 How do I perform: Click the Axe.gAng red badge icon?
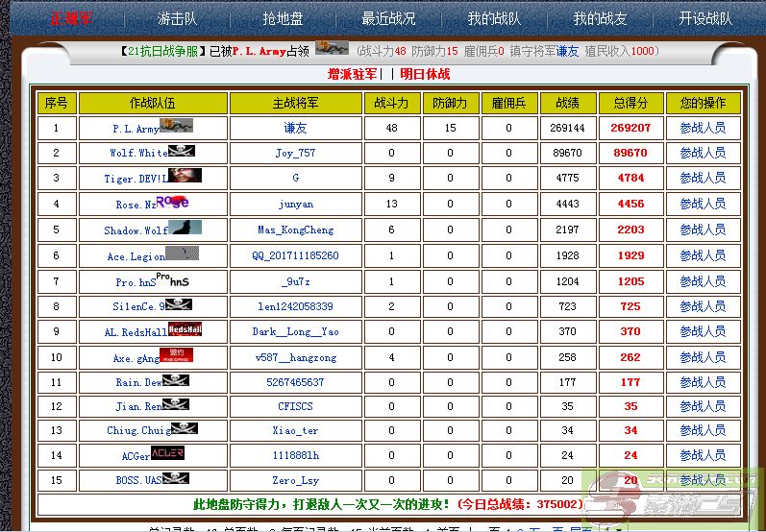pos(176,355)
